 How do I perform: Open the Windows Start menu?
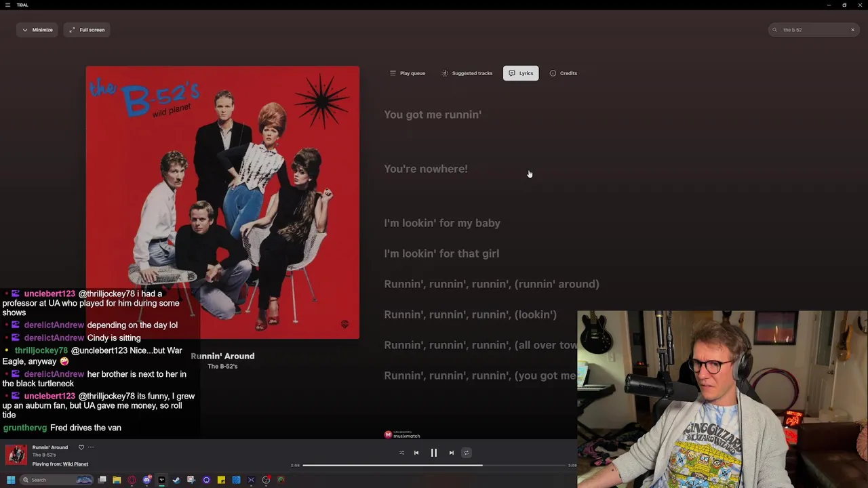pos(10,480)
